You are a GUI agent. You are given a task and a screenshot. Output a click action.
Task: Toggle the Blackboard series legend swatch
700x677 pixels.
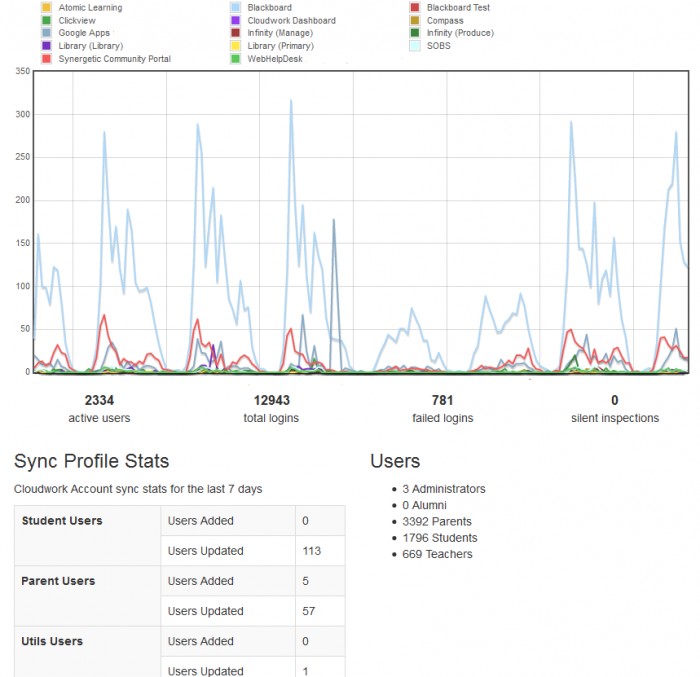[235, 8]
